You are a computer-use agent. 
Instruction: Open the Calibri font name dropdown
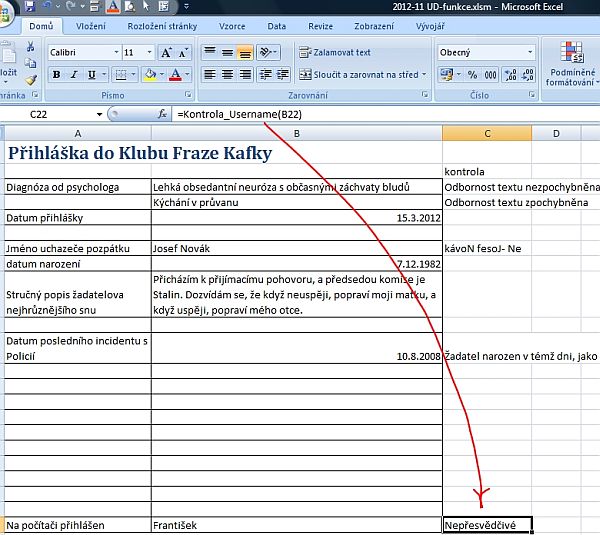pyautogui.click(x=116, y=52)
